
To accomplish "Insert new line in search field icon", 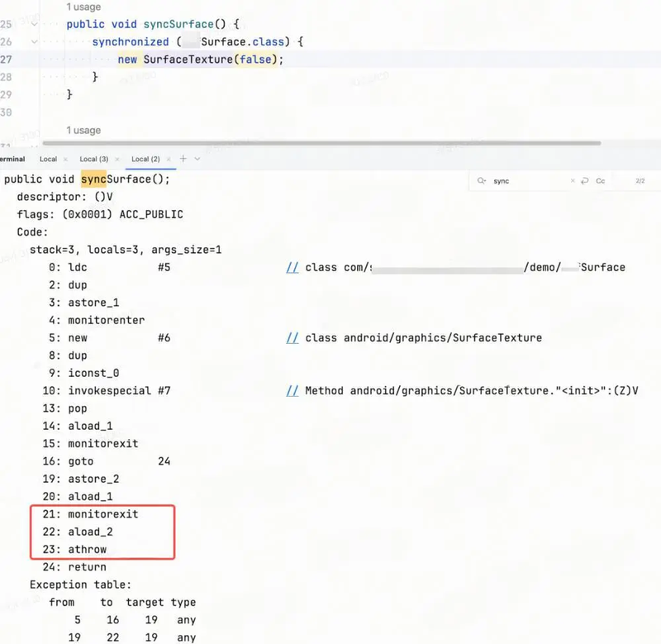I will click(585, 181).
